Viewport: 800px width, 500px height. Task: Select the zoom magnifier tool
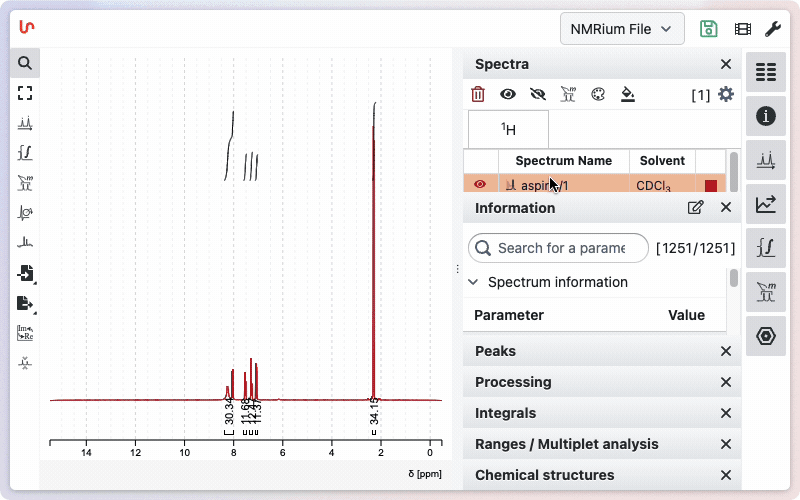click(25, 63)
